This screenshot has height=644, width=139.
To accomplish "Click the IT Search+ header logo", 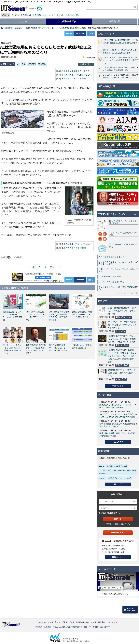I will [x=15, y=8].
